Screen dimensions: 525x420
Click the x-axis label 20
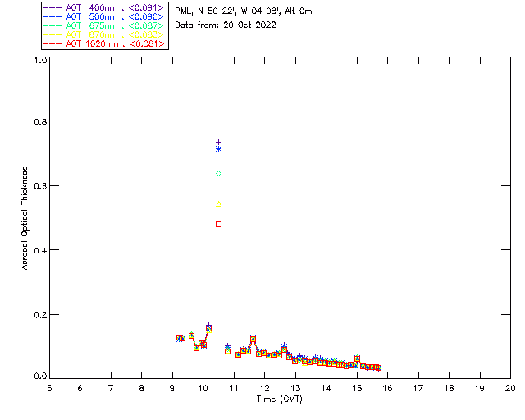click(510, 388)
